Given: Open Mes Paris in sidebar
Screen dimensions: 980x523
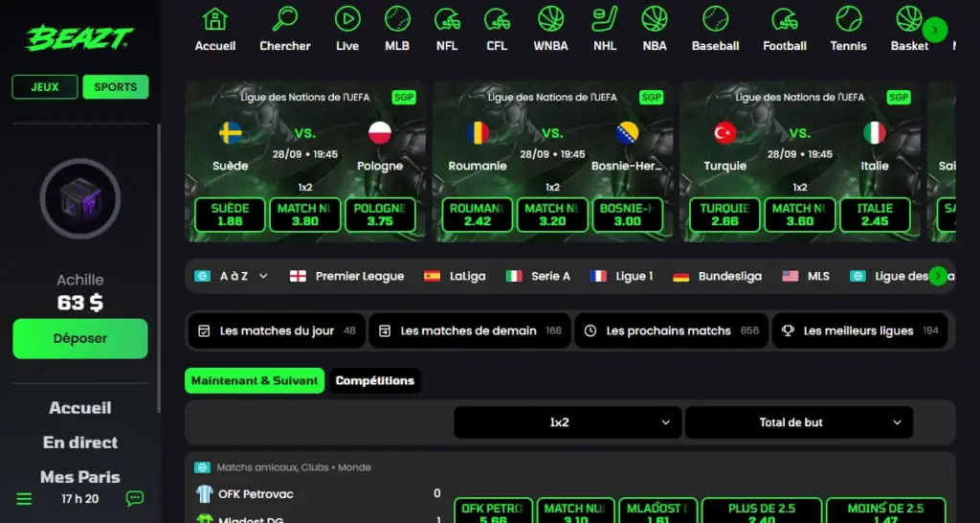Looking at the screenshot, I should pyautogui.click(x=80, y=477).
